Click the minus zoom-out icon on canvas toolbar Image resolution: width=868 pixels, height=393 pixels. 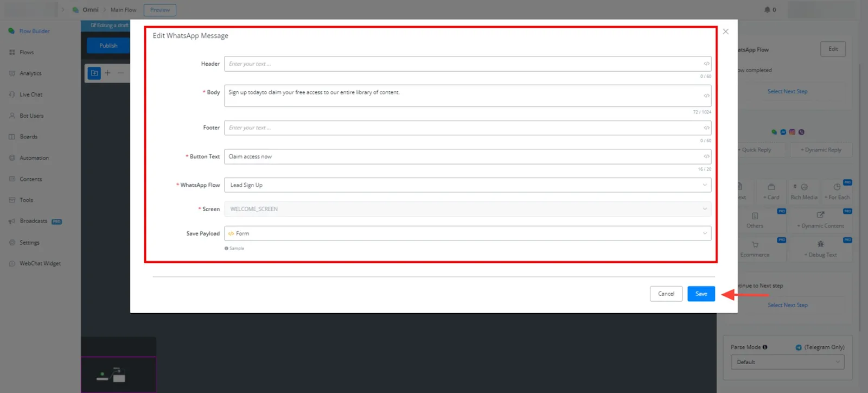[x=120, y=73]
